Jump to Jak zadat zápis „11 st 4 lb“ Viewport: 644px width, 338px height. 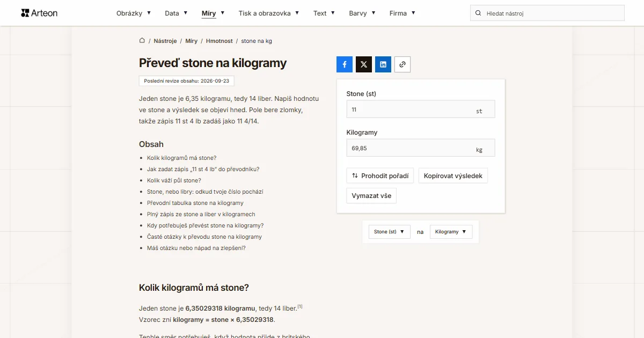pyautogui.click(x=203, y=169)
